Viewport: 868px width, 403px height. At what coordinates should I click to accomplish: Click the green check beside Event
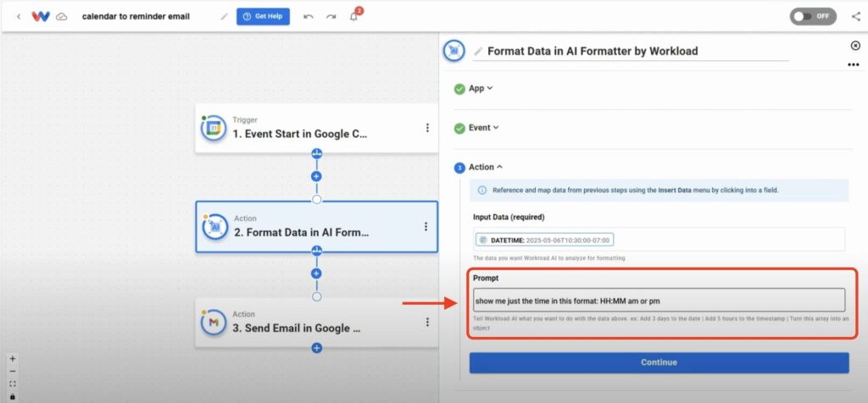[x=459, y=128]
